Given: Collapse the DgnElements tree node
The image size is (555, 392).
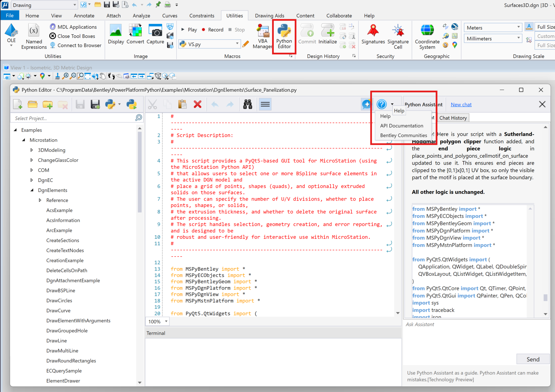Looking at the screenshot, I should click(x=32, y=190).
